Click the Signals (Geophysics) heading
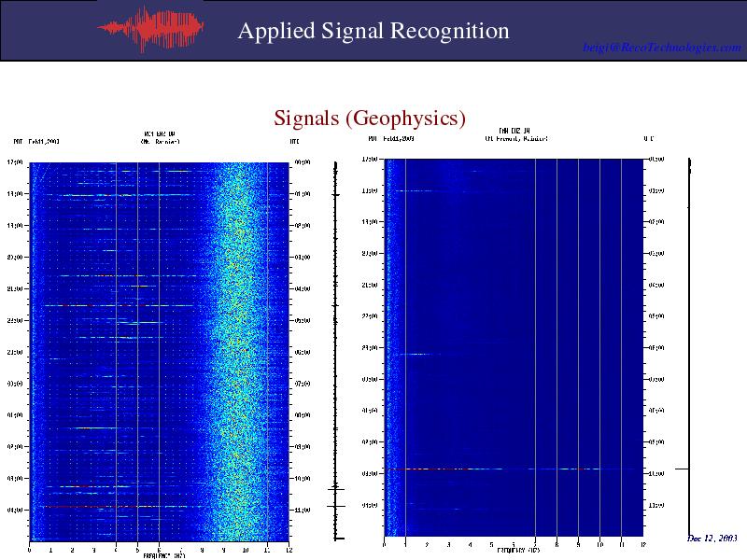The height and width of the screenshot is (560, 747). coord(370,118)
